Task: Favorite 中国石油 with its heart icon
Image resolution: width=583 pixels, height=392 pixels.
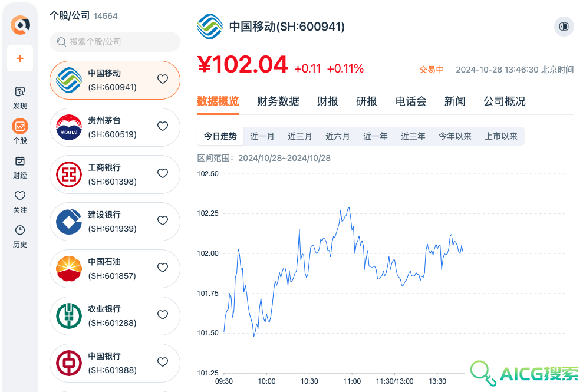Action: coord(163,268)
